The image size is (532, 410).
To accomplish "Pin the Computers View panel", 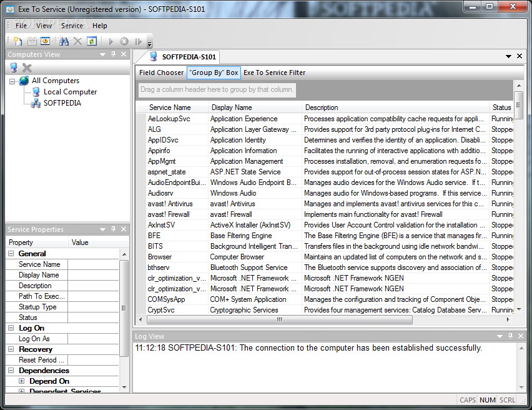I will click(113, 54).
